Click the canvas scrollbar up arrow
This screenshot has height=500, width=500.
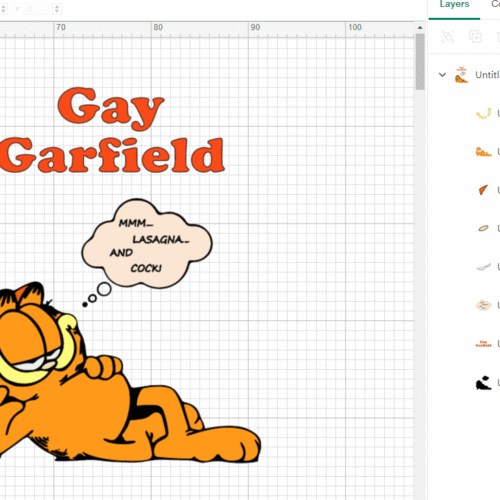(x=420, y=28)
